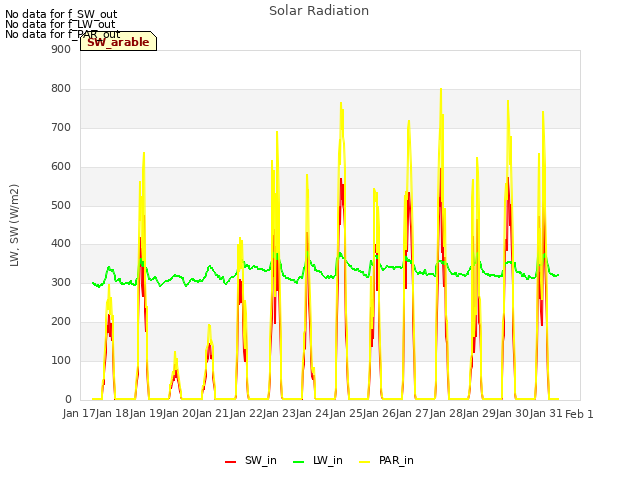Click the 500 y-axis tick label
The width and height of the screenshot is (640, 480).
[x=61, y=206]
